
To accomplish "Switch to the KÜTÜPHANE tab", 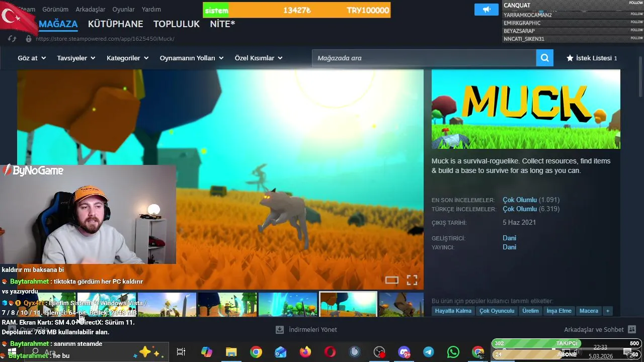I will coord(116,24).
